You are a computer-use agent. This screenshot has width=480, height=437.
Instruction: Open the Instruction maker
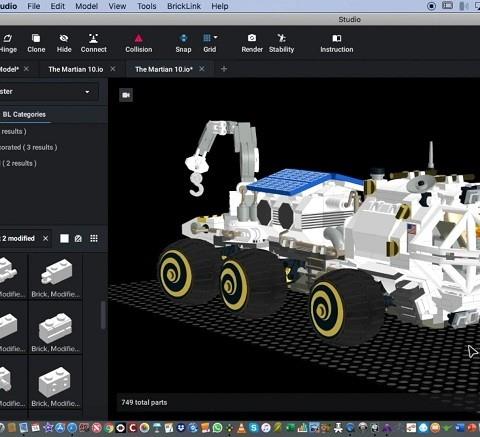pyautogui.click(x=337, y=43)
